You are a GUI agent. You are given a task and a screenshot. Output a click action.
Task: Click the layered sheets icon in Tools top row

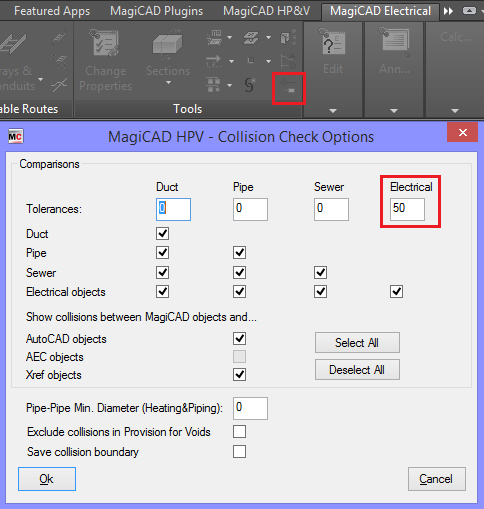tap(251, 37)
